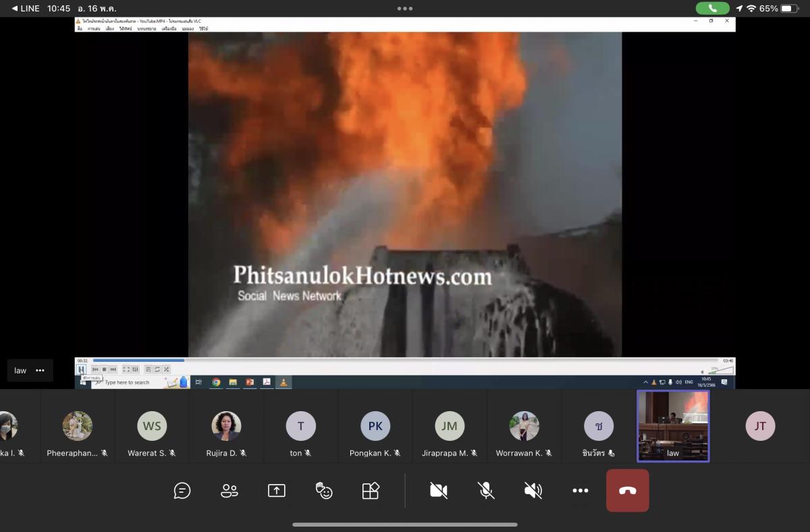The width and height of the screenshot is (810, 532).
Task: Select Jiraprapa M. JM avatar
Action: [450, 426]
